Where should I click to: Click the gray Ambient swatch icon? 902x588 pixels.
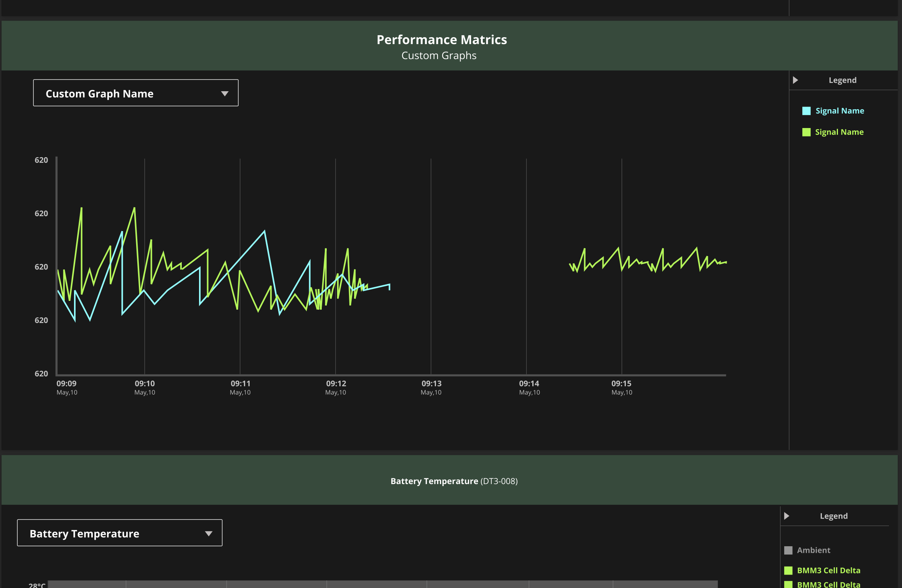point(788,550)
